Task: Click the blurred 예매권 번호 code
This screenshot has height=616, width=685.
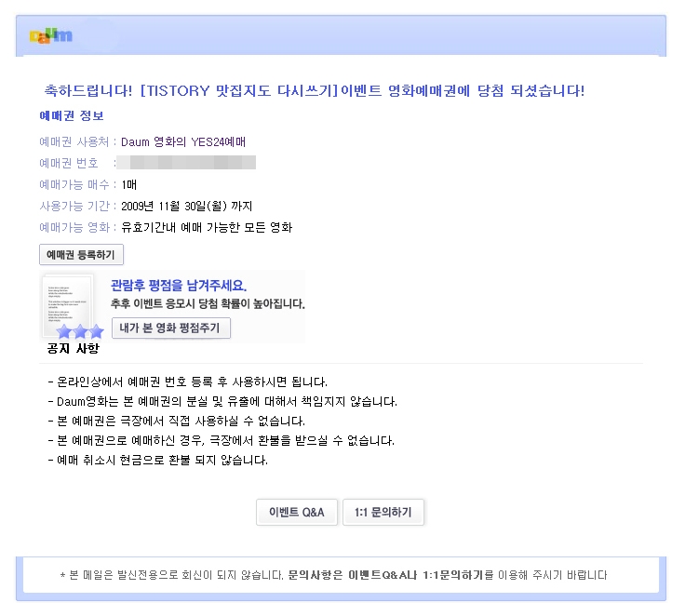Action: click(x=186, y=163)
